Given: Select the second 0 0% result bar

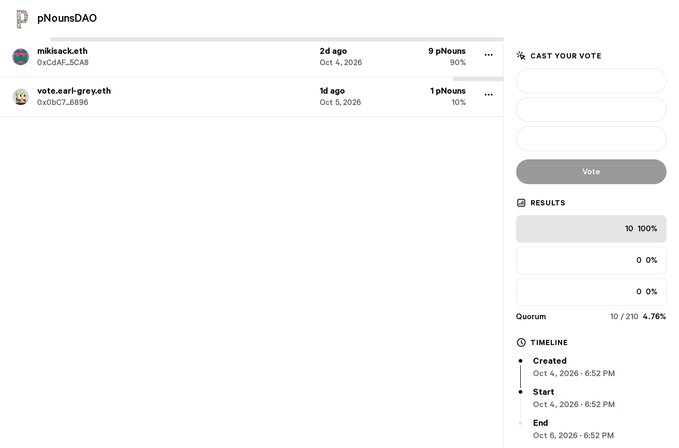Looking at the screenshot, I should coord(591,260).
